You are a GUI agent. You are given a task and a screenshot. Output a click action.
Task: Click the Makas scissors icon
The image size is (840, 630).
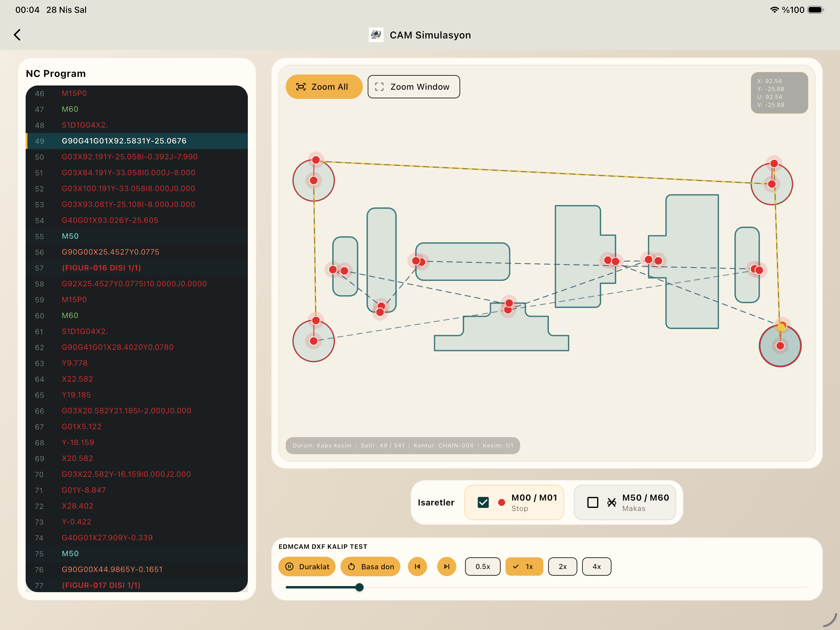pyautogui.click(x=611, y=502)
